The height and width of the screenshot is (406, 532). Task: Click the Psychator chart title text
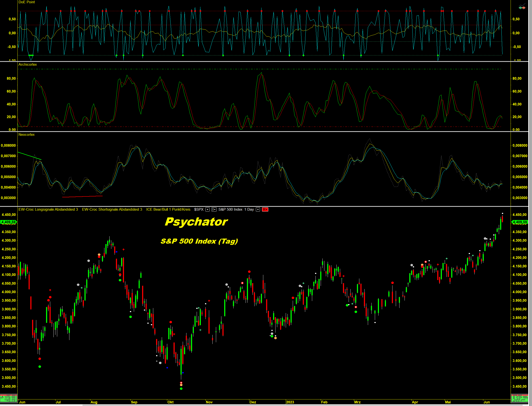[x=196, y=222]
